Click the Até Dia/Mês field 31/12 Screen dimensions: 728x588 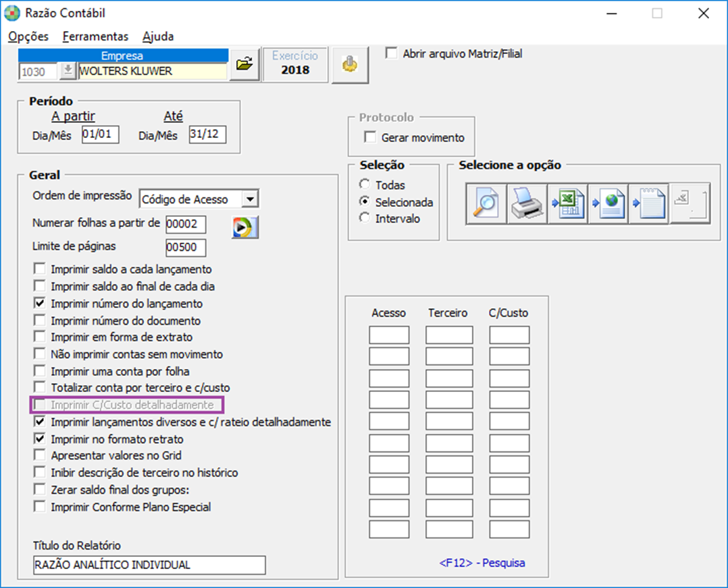[x=207, y=134]
